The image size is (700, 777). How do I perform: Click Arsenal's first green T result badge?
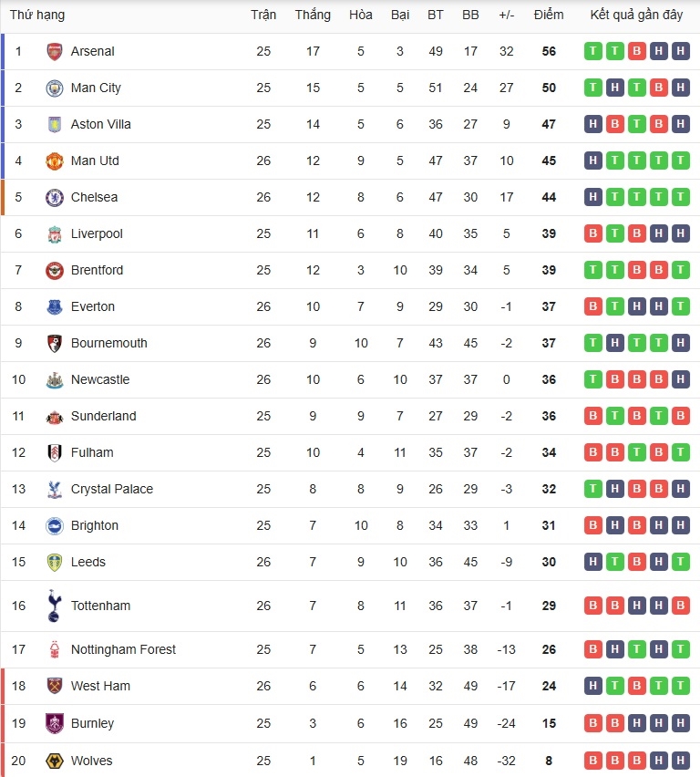593,51
